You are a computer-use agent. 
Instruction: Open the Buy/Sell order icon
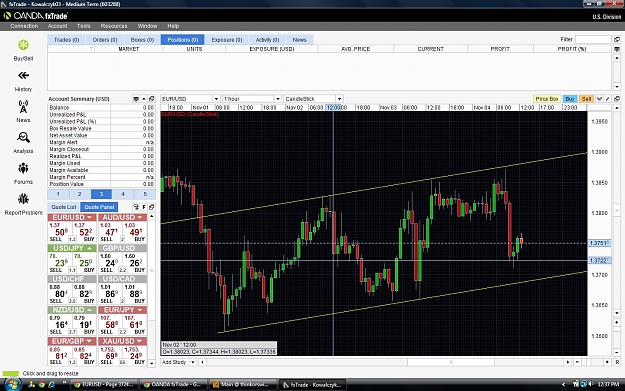coord(23,45)
